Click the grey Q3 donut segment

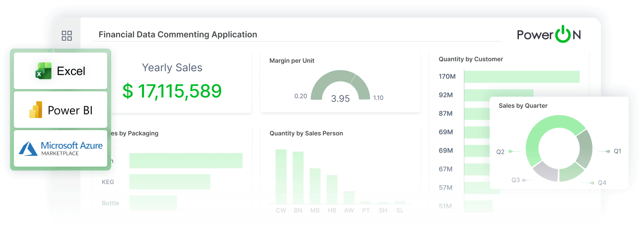pos(545,172)
